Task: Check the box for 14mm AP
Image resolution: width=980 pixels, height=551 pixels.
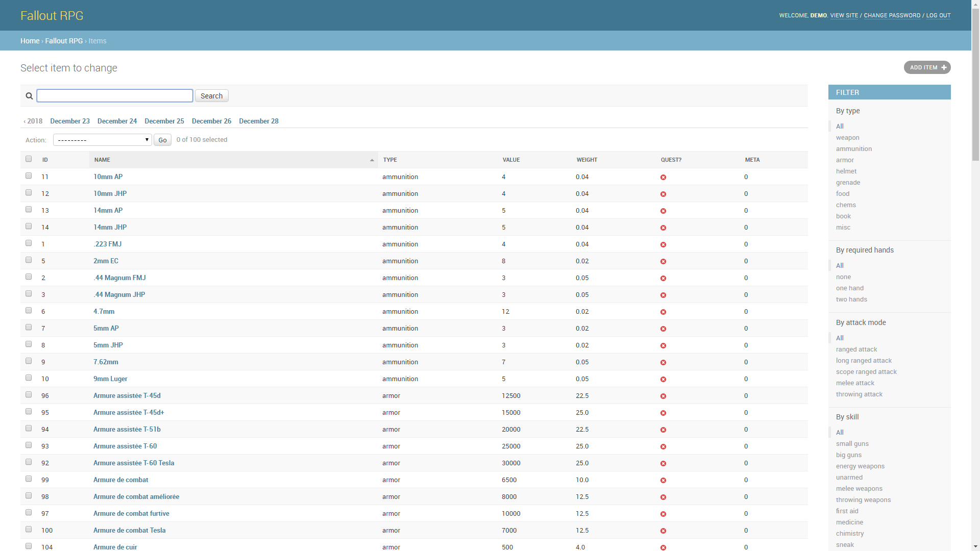Action: point(29,210)
